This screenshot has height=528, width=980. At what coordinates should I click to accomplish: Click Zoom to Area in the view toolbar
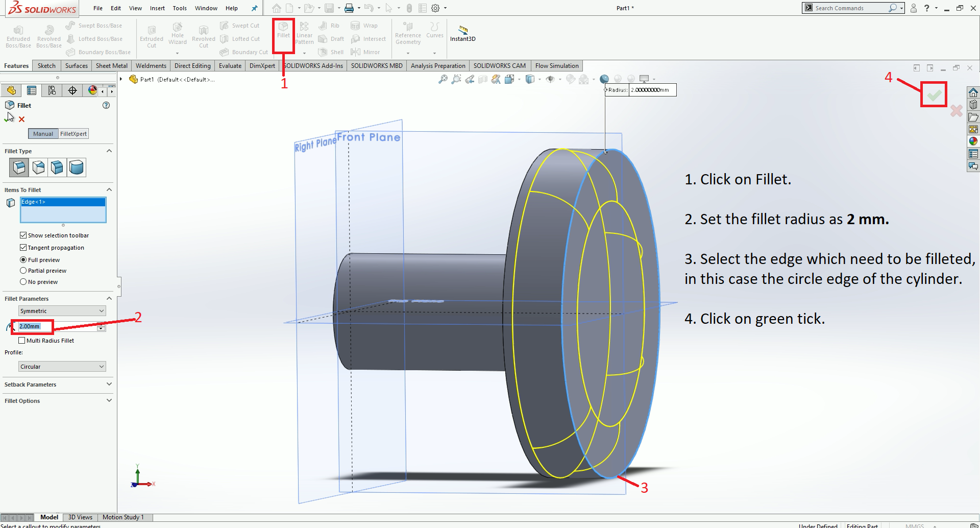click(456, 79)
